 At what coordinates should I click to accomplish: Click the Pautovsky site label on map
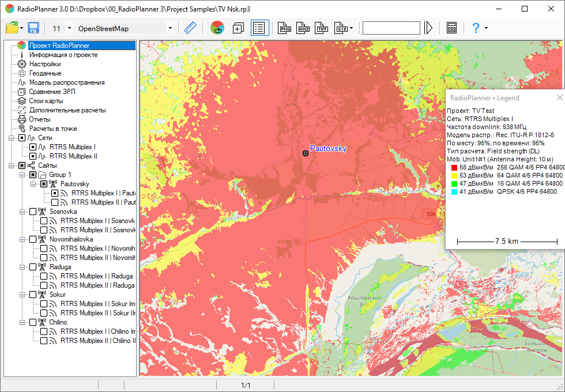click(x=328, y=149)
